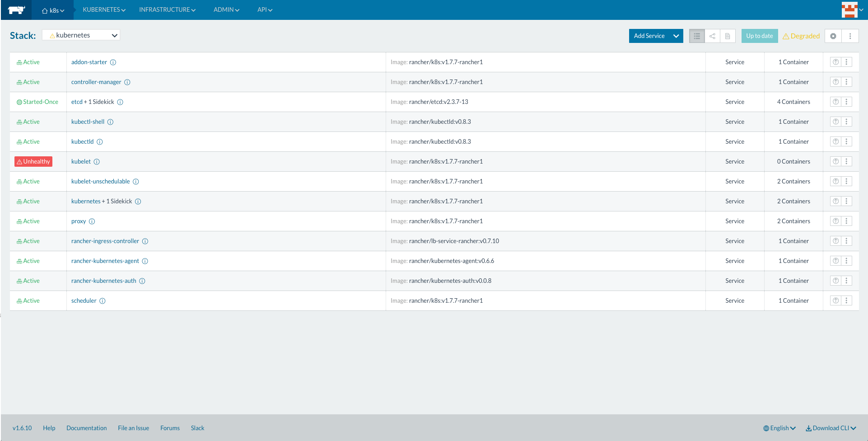
Task: Click upgrade icon on rancher-ingress-controller row
Action: coord(836,241)
